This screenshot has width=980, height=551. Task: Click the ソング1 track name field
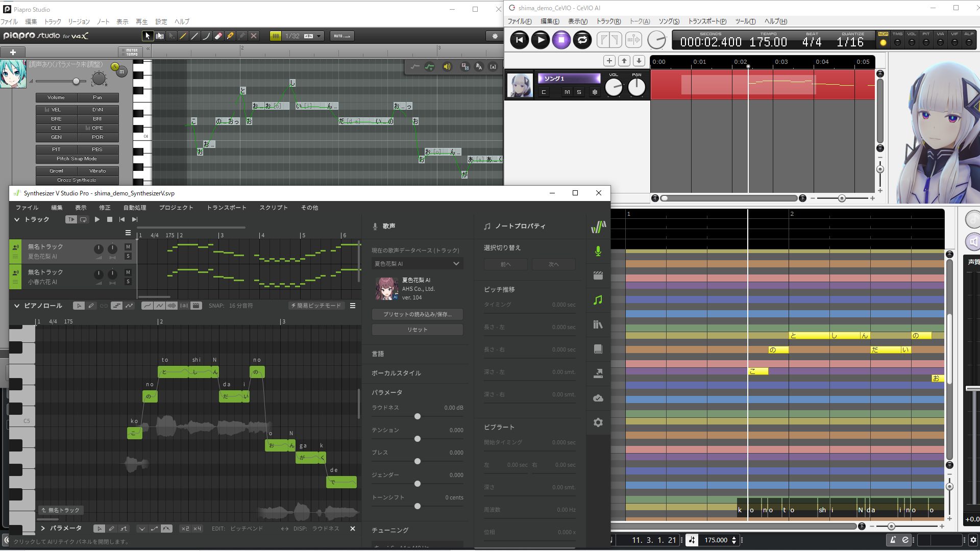(x=569, y=79)
